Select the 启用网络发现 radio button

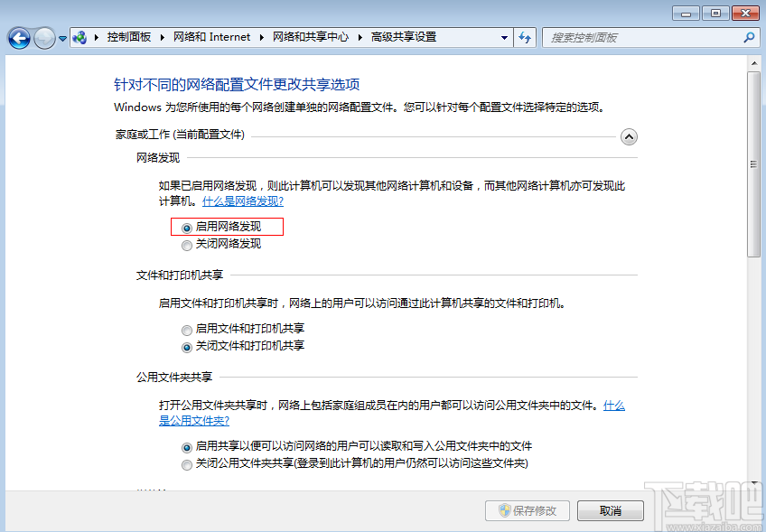187,227
